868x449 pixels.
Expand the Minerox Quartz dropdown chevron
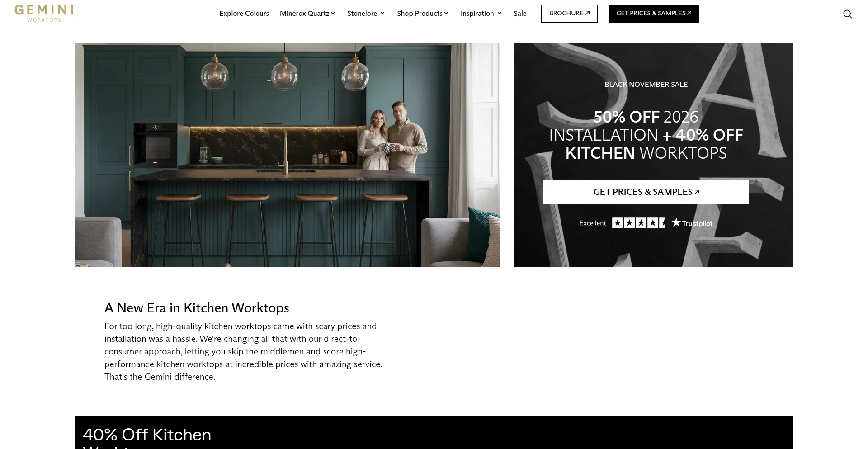click(333, 14)
